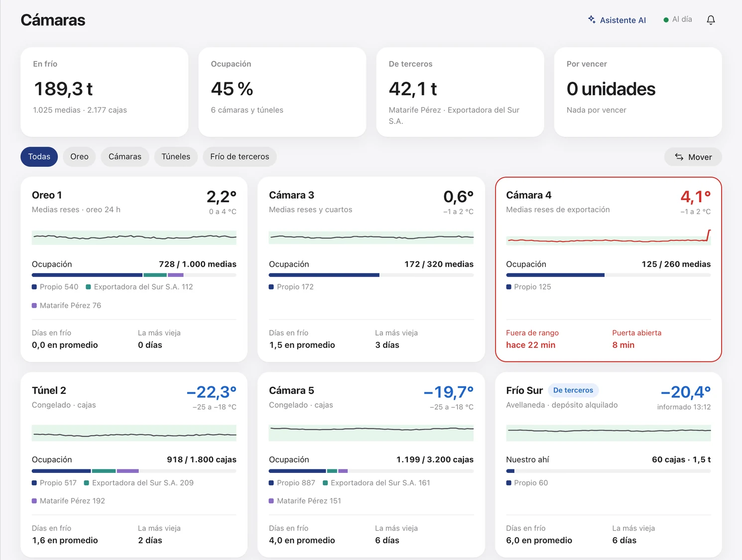Click the Propio 125 legend swatch
The height and width of the screenshot is (560, 742).
pos(509,287)
